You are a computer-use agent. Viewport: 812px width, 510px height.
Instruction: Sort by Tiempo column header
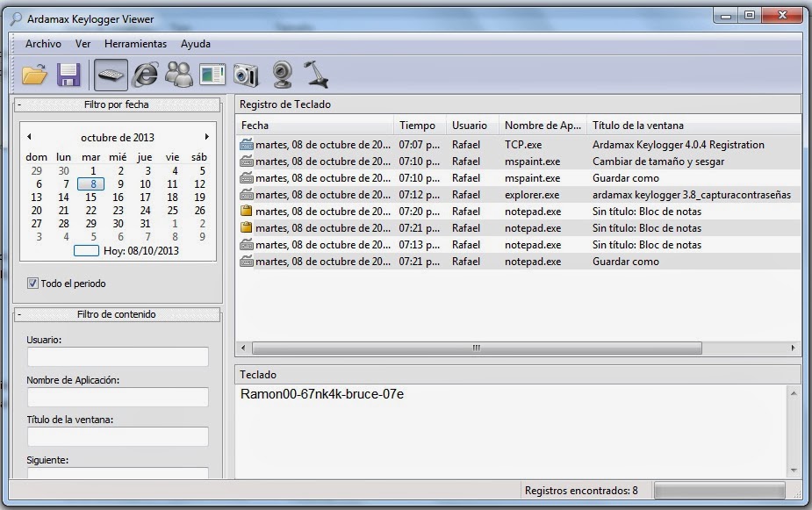420,126
